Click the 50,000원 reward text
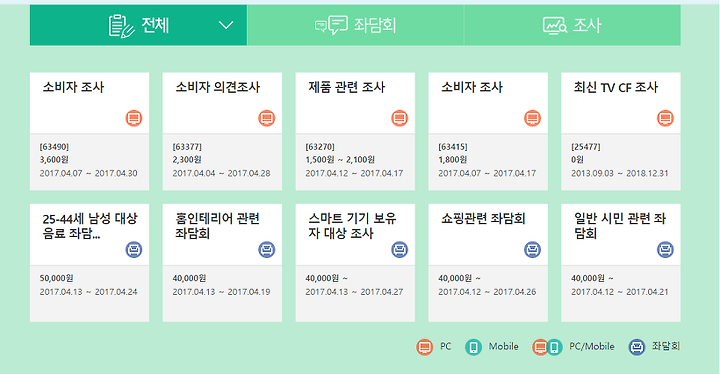Image resolution: width=720 pixels, height=374 pixels. [56, 278]
